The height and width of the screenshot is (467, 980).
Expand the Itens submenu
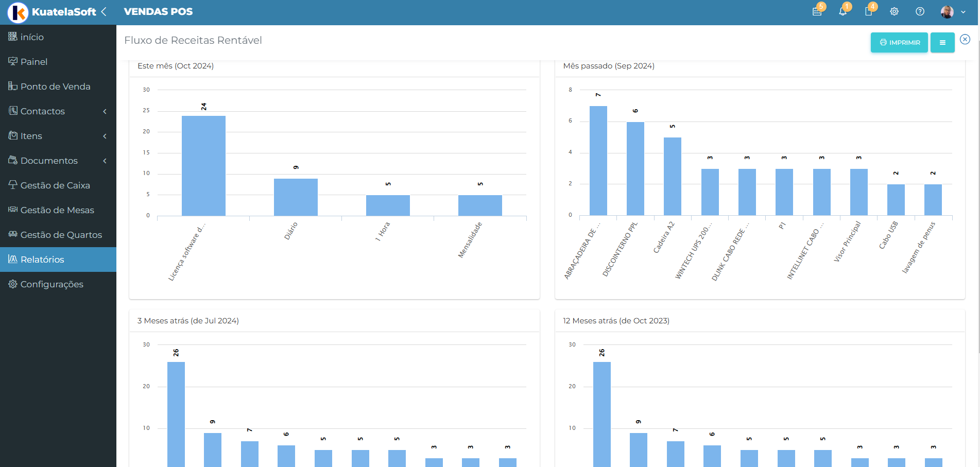105,136
